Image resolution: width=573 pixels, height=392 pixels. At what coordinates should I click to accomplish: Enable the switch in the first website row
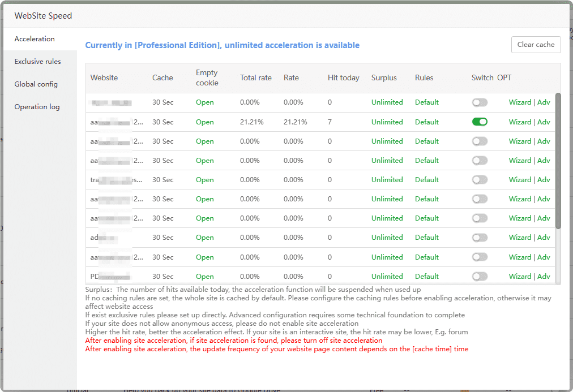tap(480, 102)
